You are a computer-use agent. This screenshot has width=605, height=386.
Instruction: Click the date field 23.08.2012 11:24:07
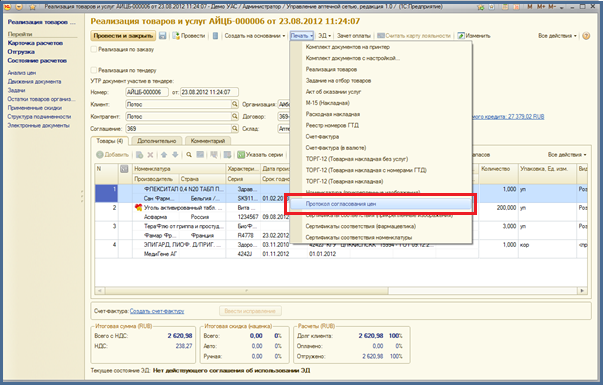pos(209,92)
